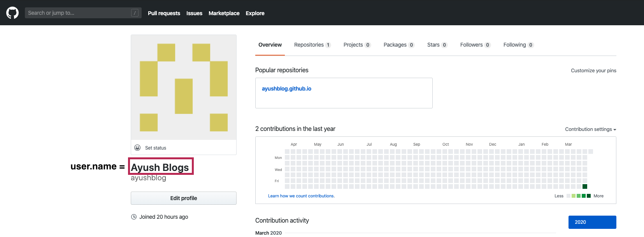Viewport: 644px width, 237px height.
Task: Click the Joined 20 hours ago text
Action: click(x=164, y=217)
